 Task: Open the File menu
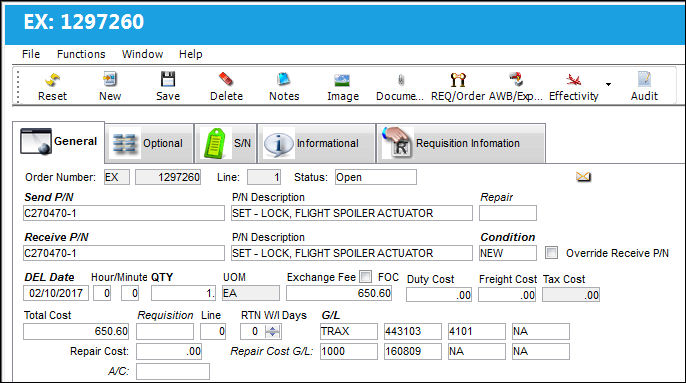pos(31,54)
